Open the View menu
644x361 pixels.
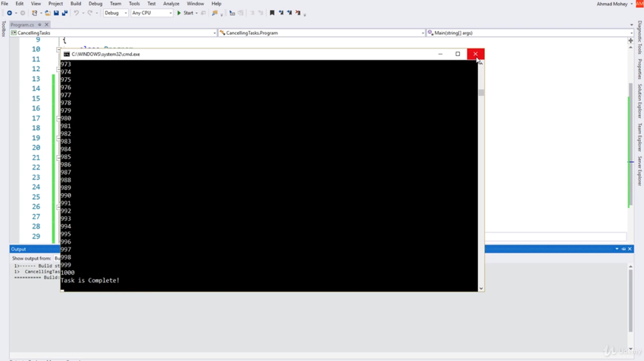[x=36, y=4]
